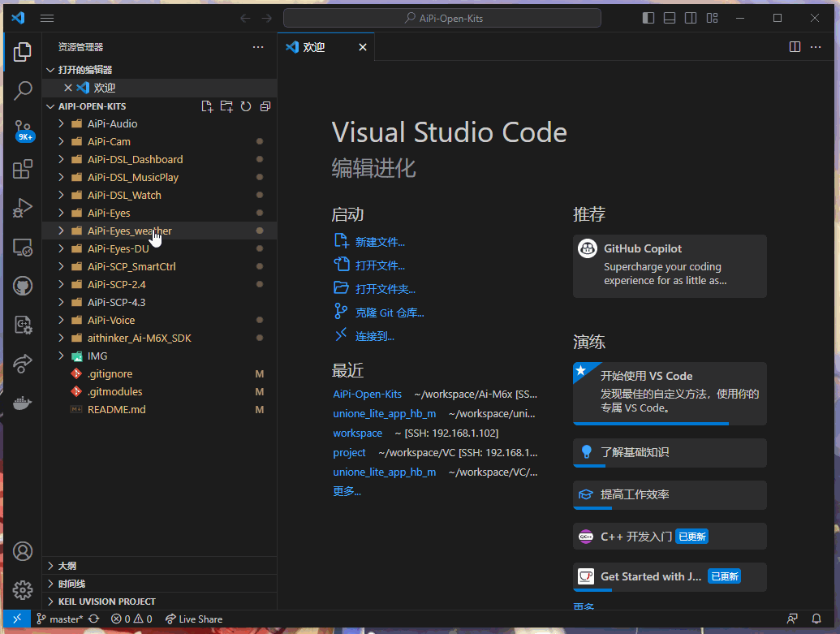Click the New File icon in AIPI-OPEN-KITS header
The image size is (840, 634).
(x=207, y=106)
